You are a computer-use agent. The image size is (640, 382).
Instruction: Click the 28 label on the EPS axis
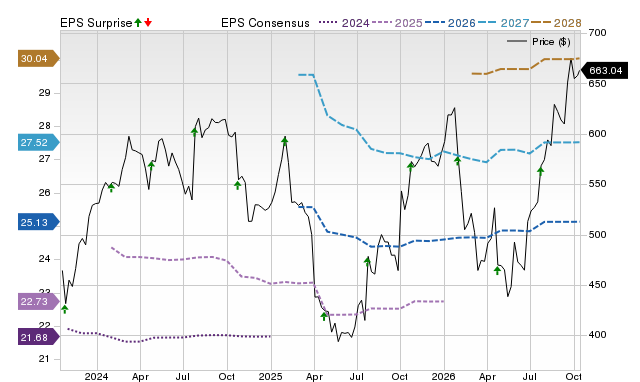pos(44,126)
